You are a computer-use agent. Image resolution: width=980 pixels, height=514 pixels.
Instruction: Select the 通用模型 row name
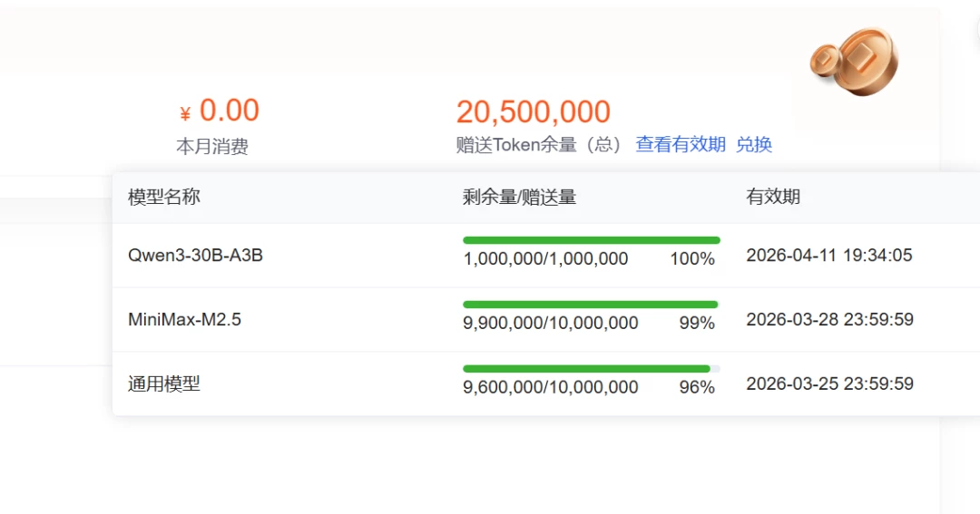coord(164,384)
